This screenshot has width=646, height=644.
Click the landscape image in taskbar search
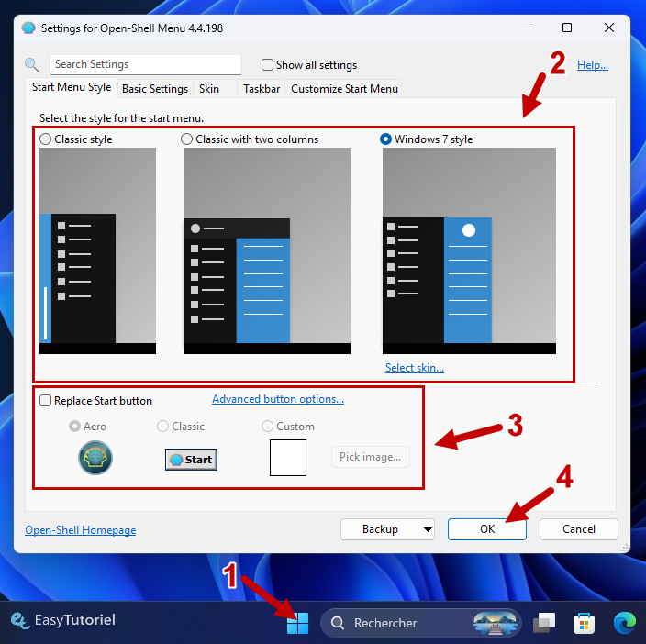click(x=495, y=623)
